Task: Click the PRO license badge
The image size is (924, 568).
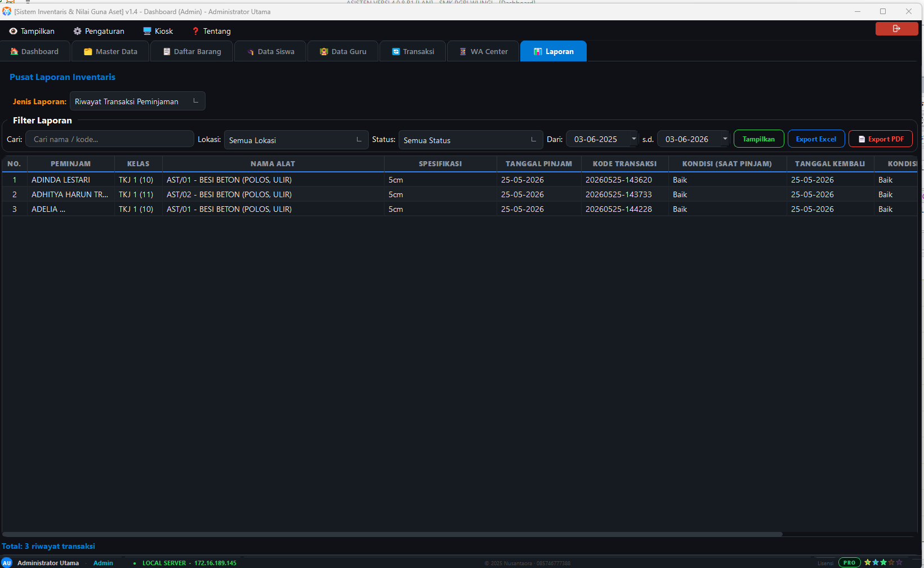Action: coord(849,562)
